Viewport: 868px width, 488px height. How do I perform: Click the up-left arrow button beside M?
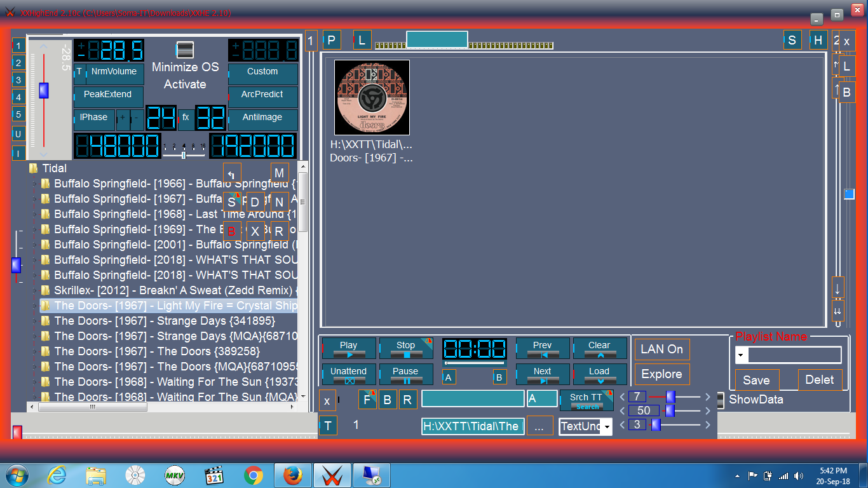point(232,173)
